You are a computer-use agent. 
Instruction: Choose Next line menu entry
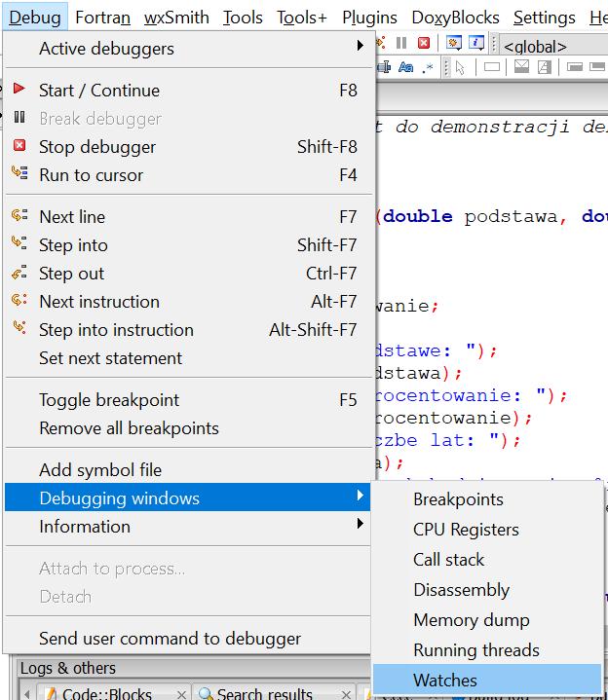click(x=188, y=216)
